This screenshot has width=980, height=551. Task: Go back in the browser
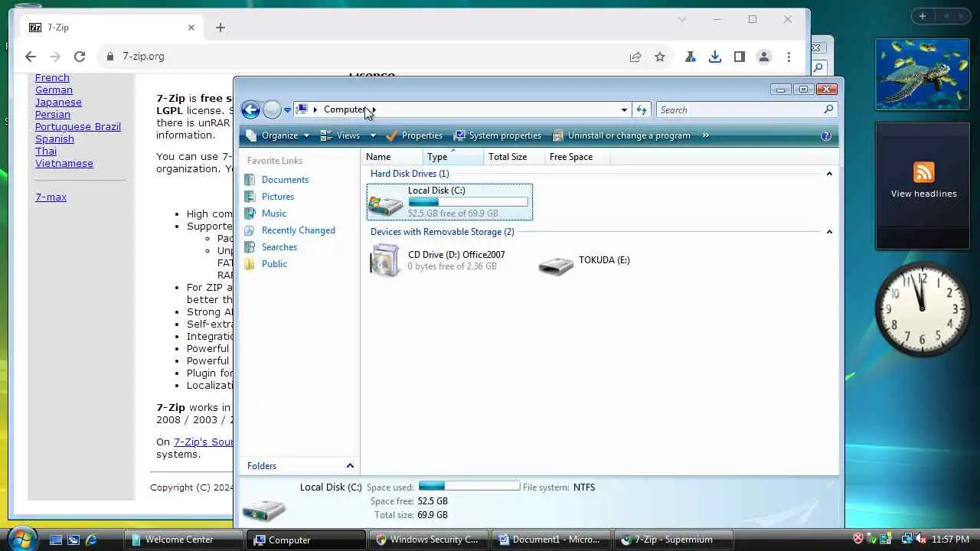[30, 57]
